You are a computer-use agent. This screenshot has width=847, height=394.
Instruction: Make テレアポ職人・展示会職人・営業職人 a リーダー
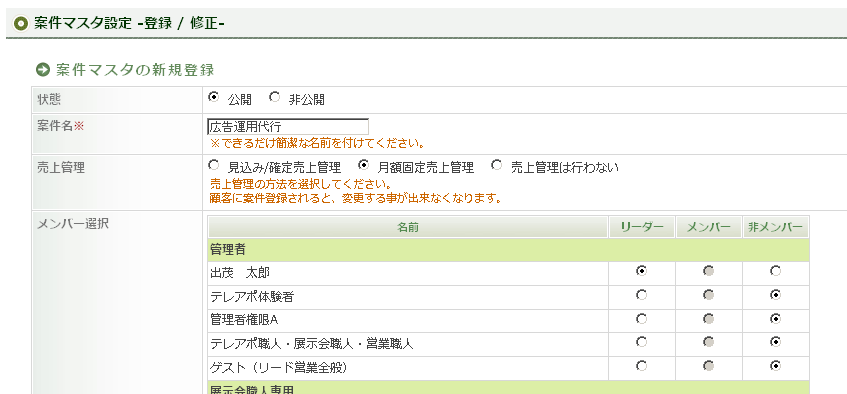pyautogui.click(x=641, y=342)
